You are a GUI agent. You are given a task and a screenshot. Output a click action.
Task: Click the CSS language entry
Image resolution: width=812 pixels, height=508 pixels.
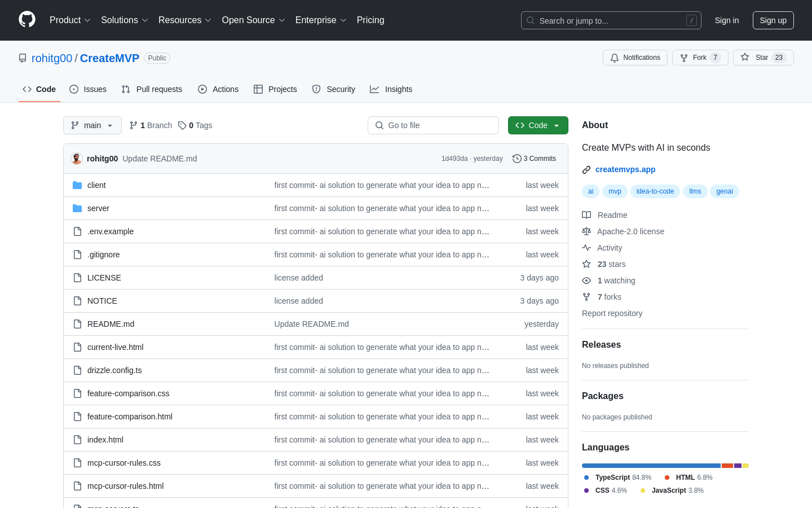606,491
